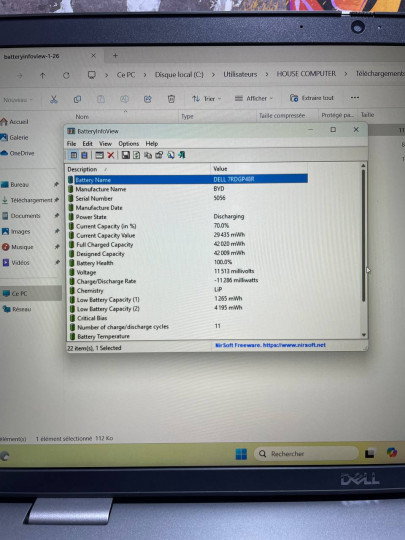The width and height of the screenshot is (405, 540).
Task: Select Number of charge/discharge cycles row
Action: [x=187, y=326]
